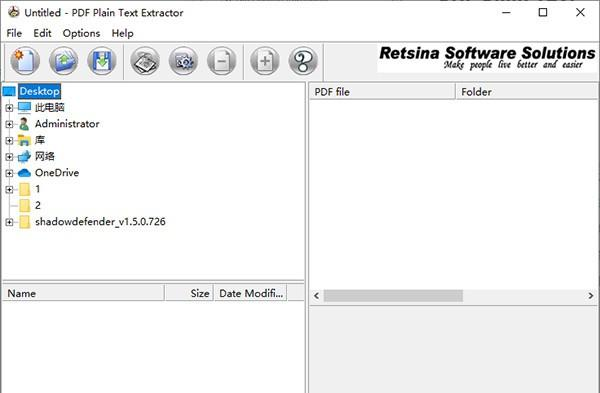Click the New document toolbar icon

[x=25, y=61]
